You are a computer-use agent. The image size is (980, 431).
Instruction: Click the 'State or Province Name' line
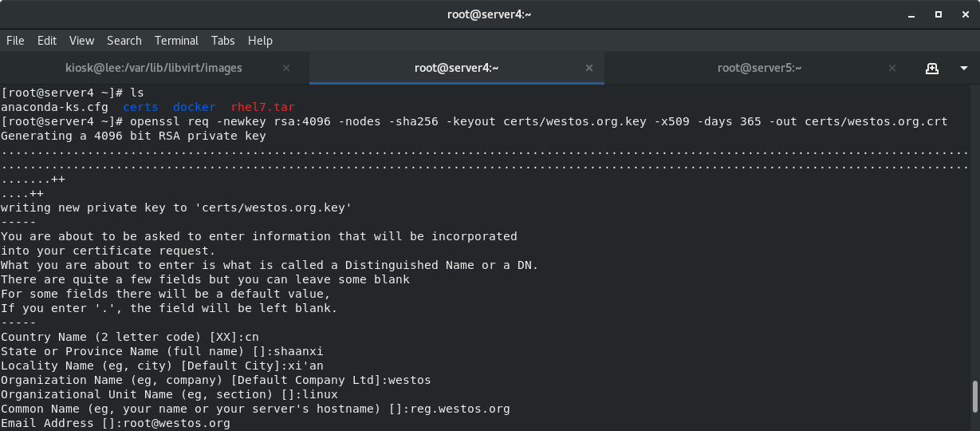pyautogui.click(x=162, y=351)
